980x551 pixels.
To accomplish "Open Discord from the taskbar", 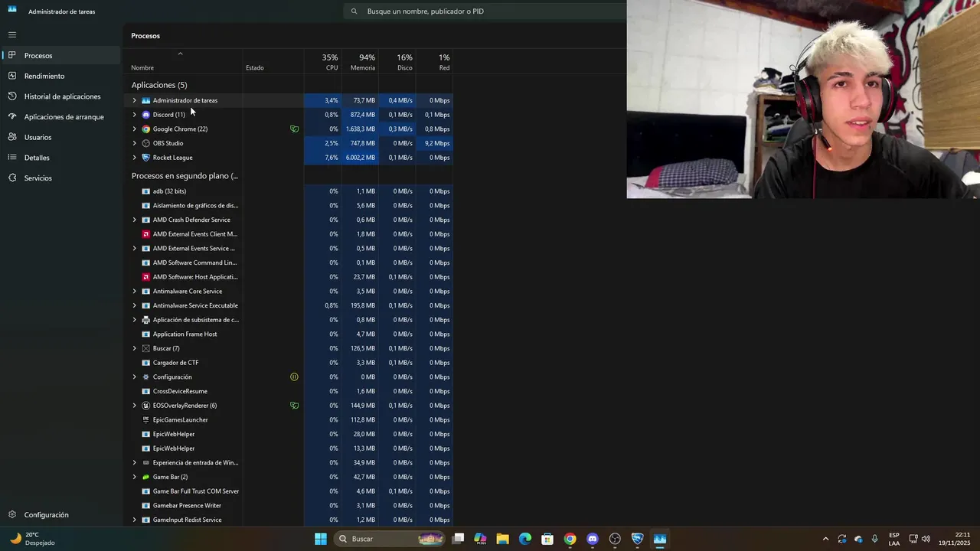I will (x=592, y=539).
